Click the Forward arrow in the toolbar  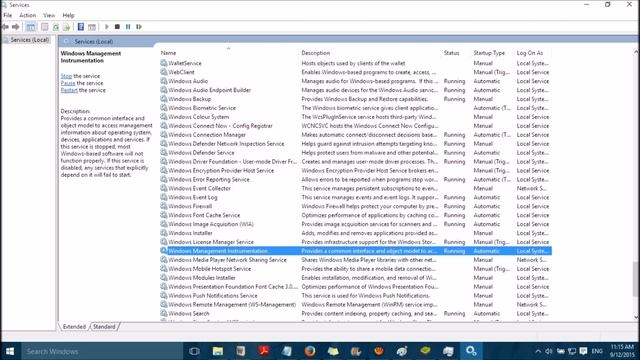(16, 27)
